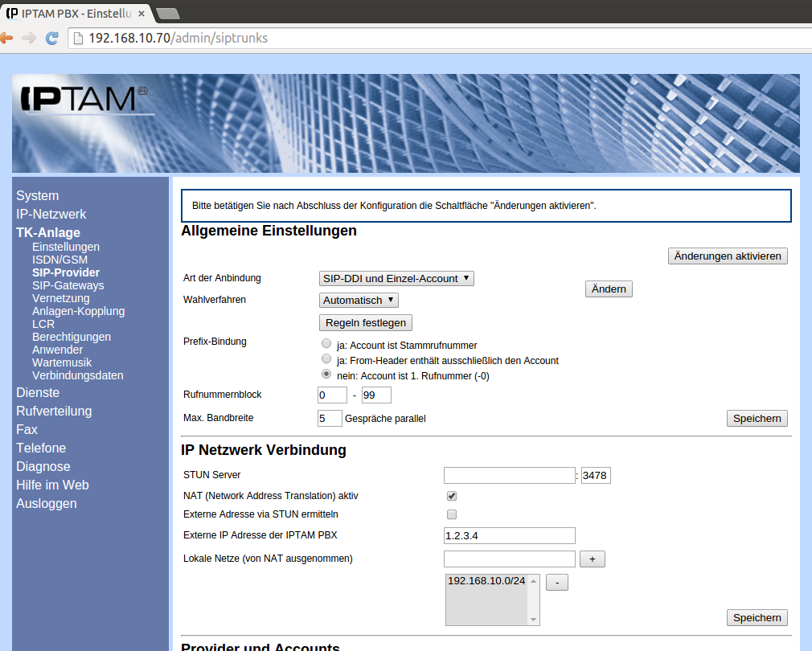Viewport: 812px width, 651px height.
Task: Click the 'Ändern' button
Action: click(609, 289)
